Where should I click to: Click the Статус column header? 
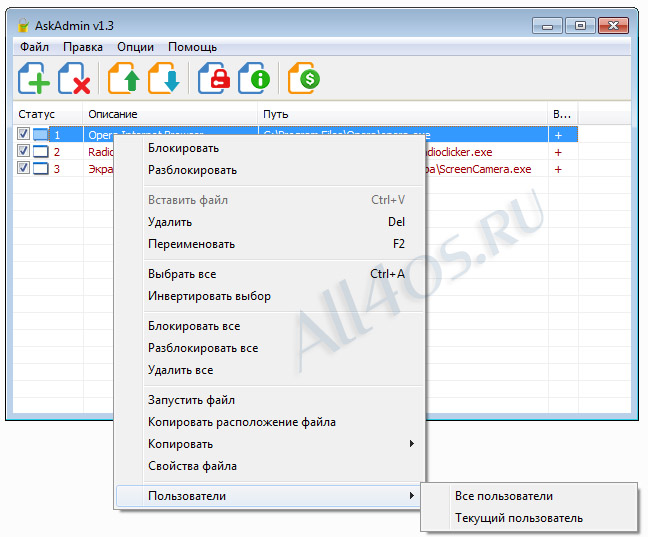click(x=48, y=114)
